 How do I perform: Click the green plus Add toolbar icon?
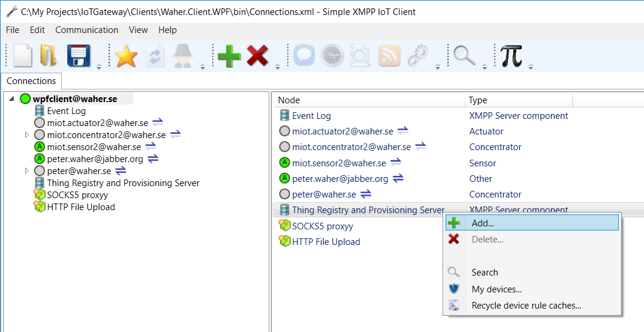pyautogui.click(x=229, y=56)
